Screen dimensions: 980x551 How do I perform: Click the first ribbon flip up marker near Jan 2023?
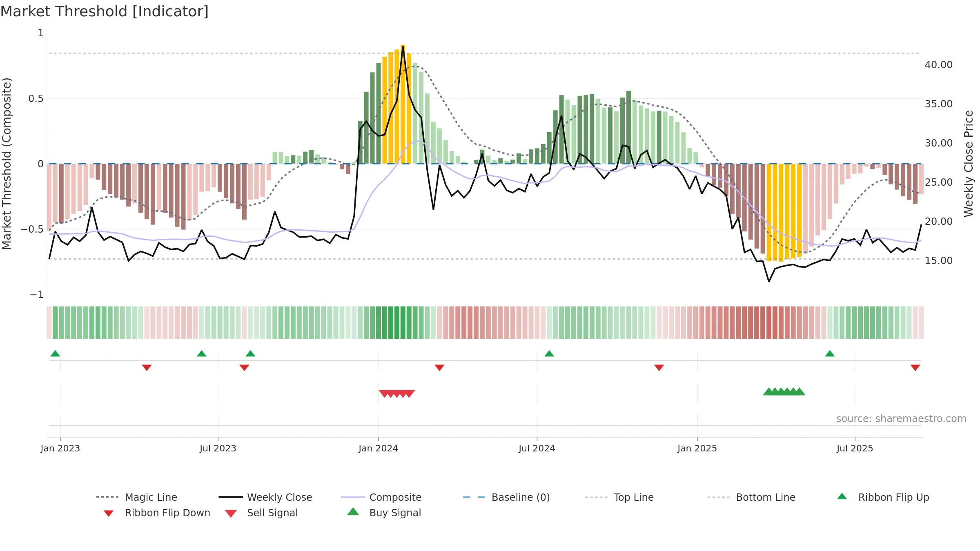tap(55, 353)
